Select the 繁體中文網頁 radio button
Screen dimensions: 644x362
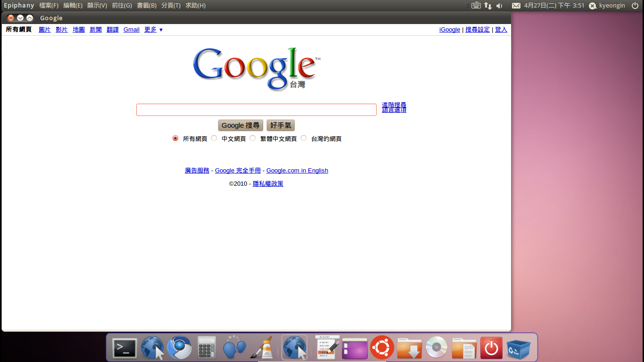click(253, 139)
